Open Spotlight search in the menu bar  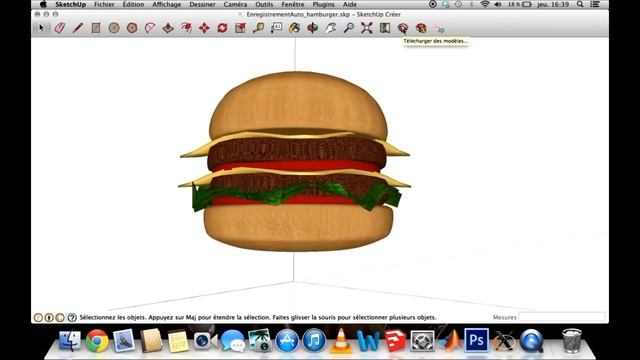click(x=580, y=4)
